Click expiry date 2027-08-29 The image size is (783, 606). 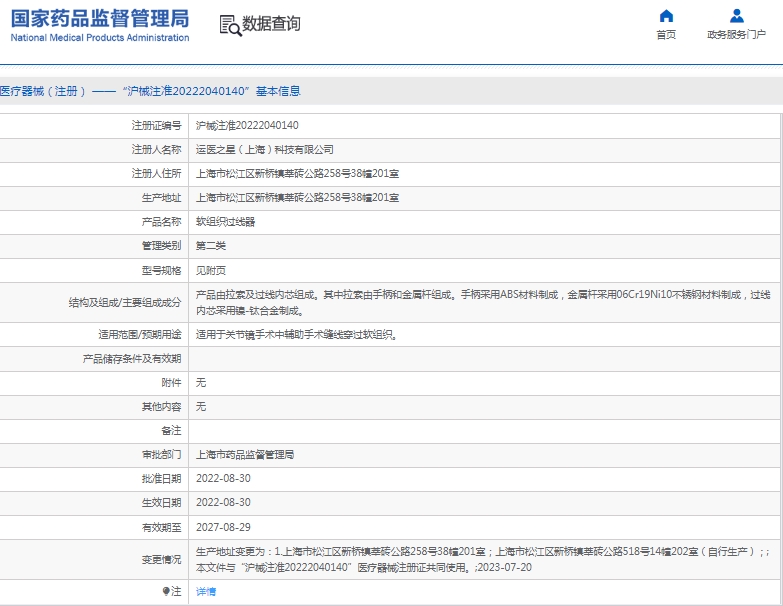[x=223, y=527]
